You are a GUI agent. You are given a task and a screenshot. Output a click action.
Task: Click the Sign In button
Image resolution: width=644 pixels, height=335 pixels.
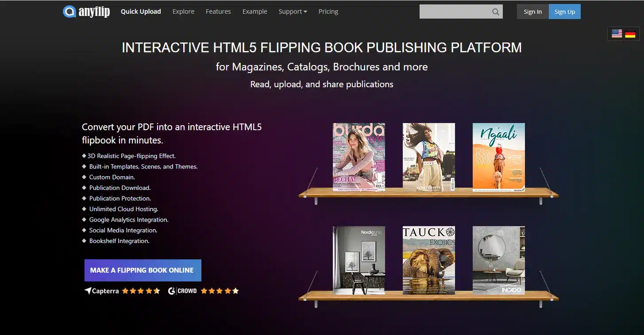tap(533, 12)
